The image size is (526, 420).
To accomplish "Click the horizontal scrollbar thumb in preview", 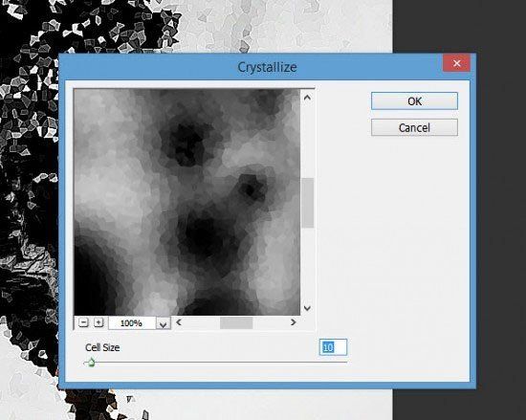I will [236, 322].
